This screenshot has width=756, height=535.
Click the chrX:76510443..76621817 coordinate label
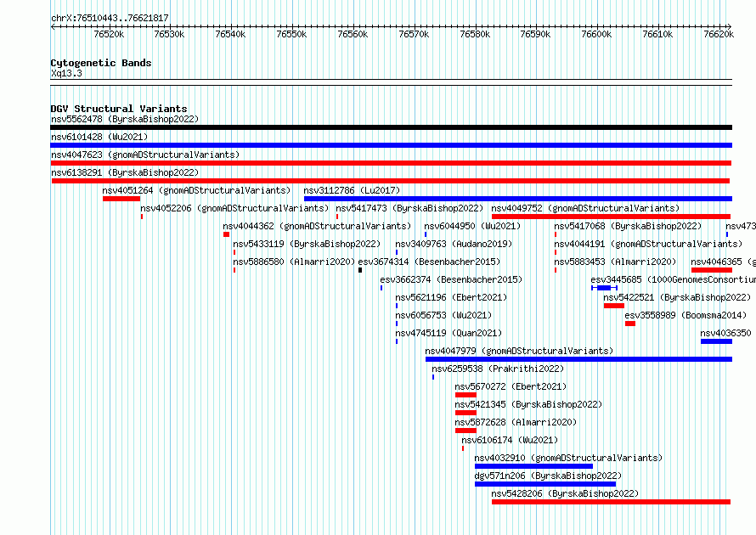[110, 18]
